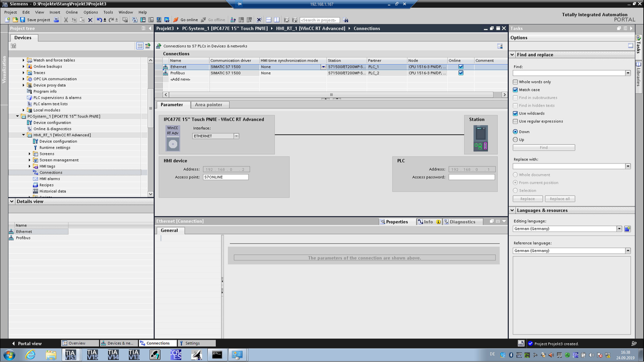The image size is (644, 362).
Task: Click the Recipes icon in project tree
Action: pos(35,185)
